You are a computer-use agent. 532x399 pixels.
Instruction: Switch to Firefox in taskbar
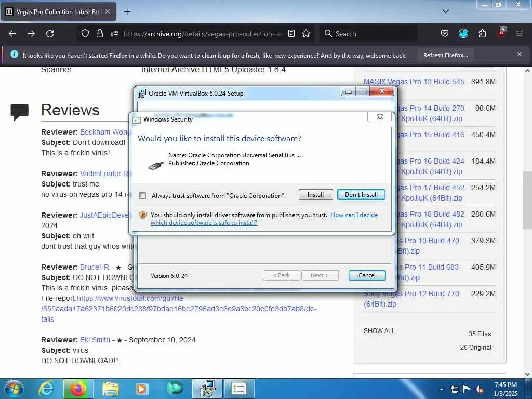78,389
